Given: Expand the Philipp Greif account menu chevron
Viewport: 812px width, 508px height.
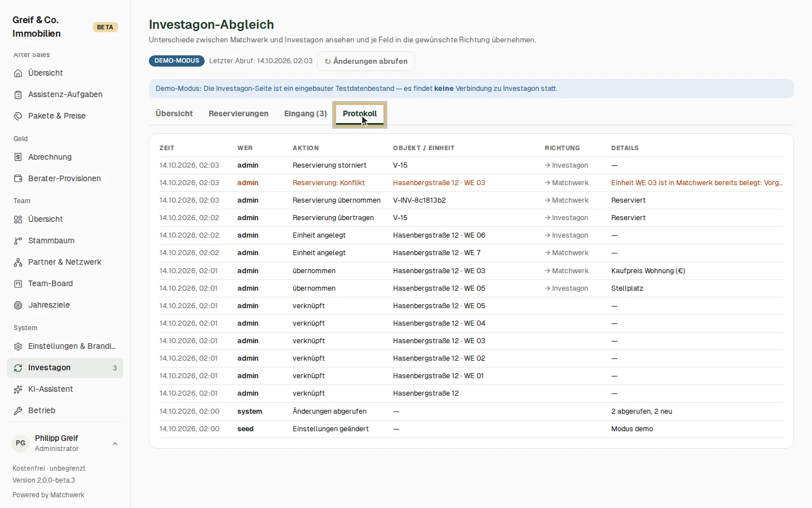Looking at the screenshot, I should 115,444.
